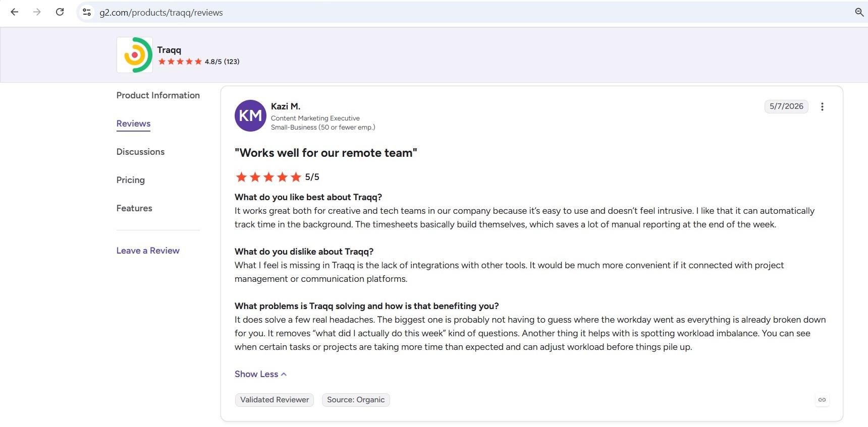Click "Content Marketing Executive" job title

(x=315, y=118)
